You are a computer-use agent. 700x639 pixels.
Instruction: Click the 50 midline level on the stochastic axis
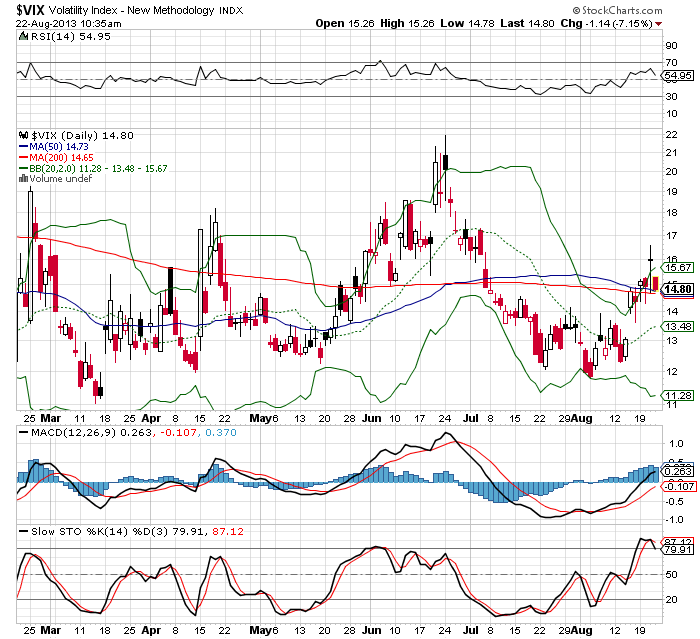point(671,574)
